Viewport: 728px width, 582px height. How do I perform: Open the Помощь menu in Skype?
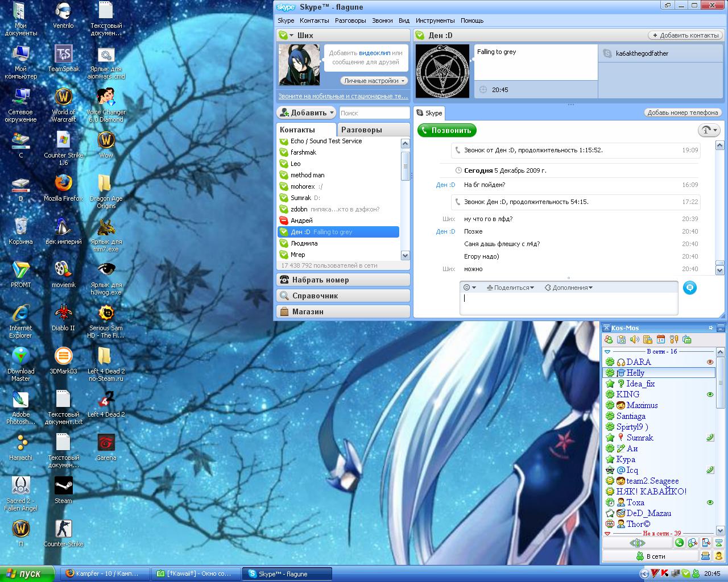[x=472, y=20]
